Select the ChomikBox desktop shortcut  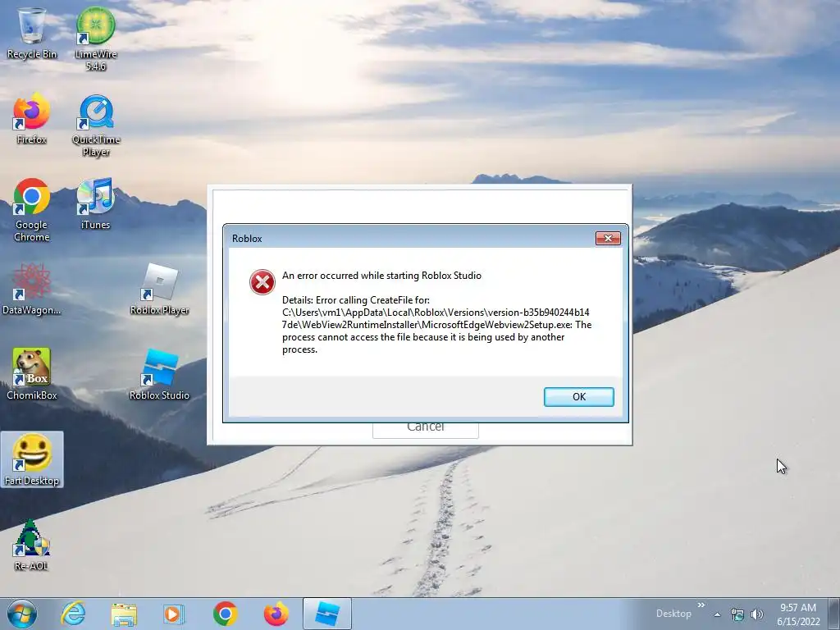[32, 374]
